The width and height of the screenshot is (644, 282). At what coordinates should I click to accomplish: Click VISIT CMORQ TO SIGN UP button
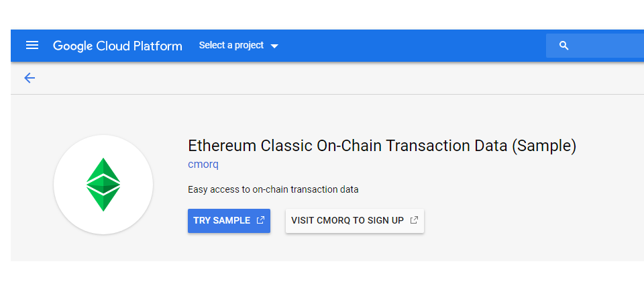[x=354, y=221]
